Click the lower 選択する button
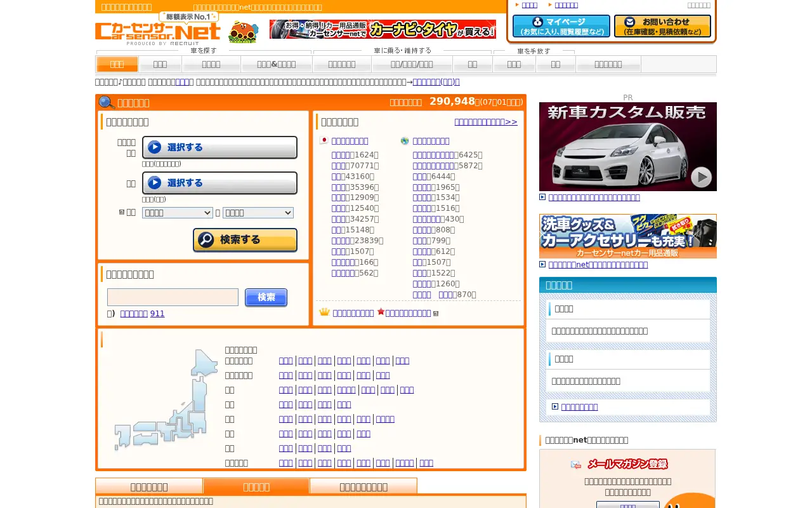812x508 pixels. pyautogui.click(x=219, y=183)
